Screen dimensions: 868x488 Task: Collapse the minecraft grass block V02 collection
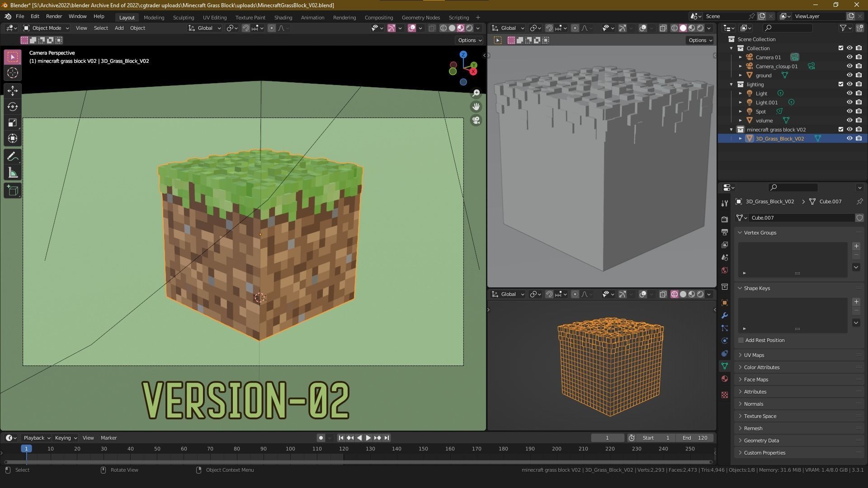(x=731, y=129)
